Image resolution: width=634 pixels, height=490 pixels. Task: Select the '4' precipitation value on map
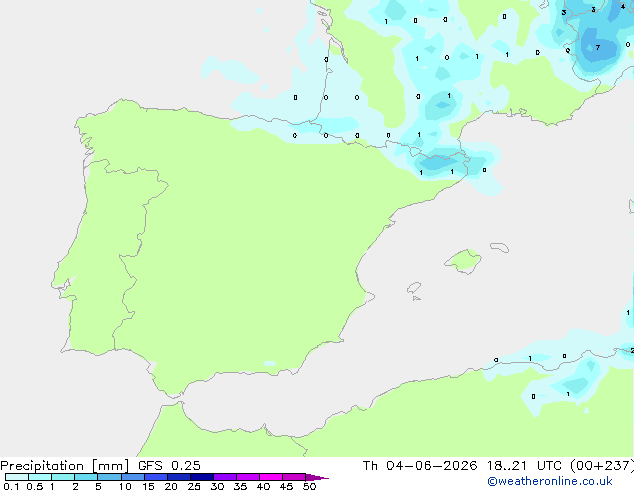623,6
